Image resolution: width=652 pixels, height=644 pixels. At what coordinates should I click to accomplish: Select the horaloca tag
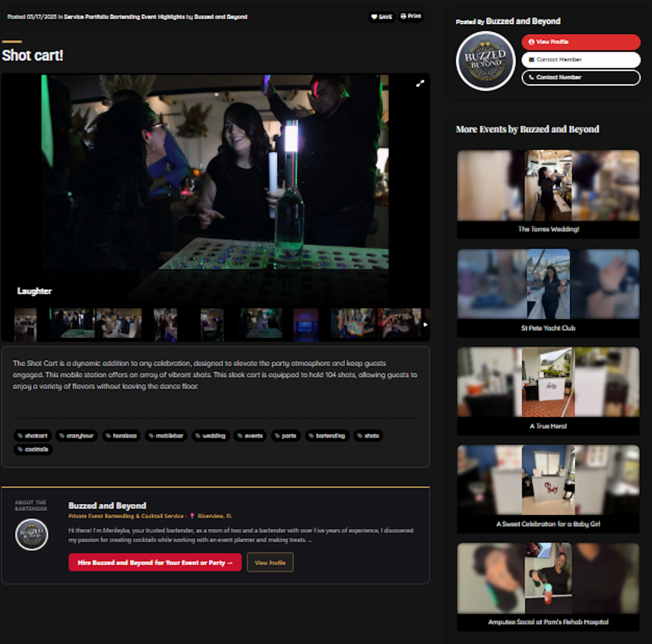(x=121, y=436)
